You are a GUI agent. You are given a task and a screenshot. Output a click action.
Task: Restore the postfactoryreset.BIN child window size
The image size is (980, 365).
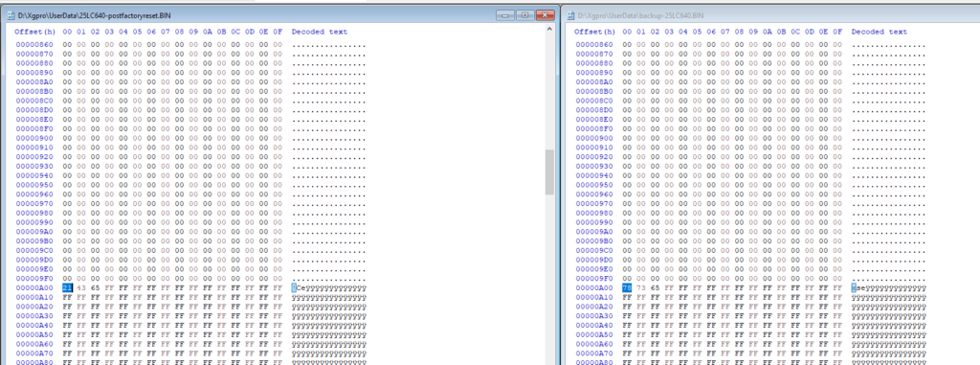click(525, 15)
